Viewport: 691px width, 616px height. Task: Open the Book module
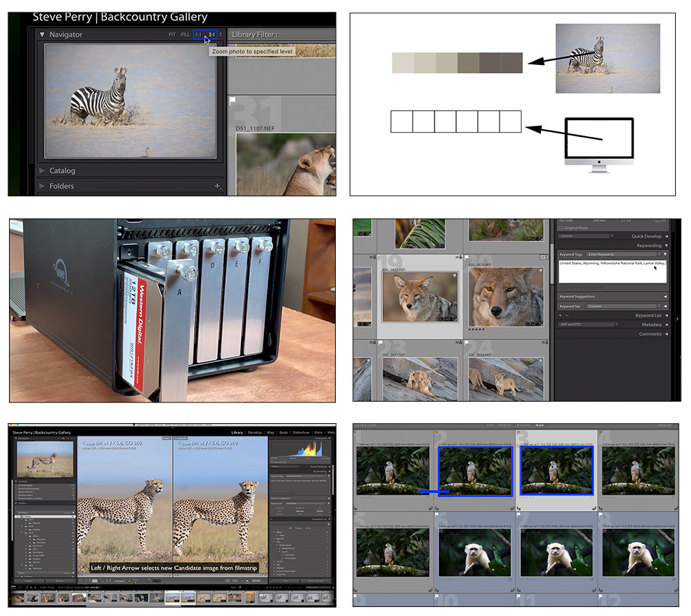[284, 433]
